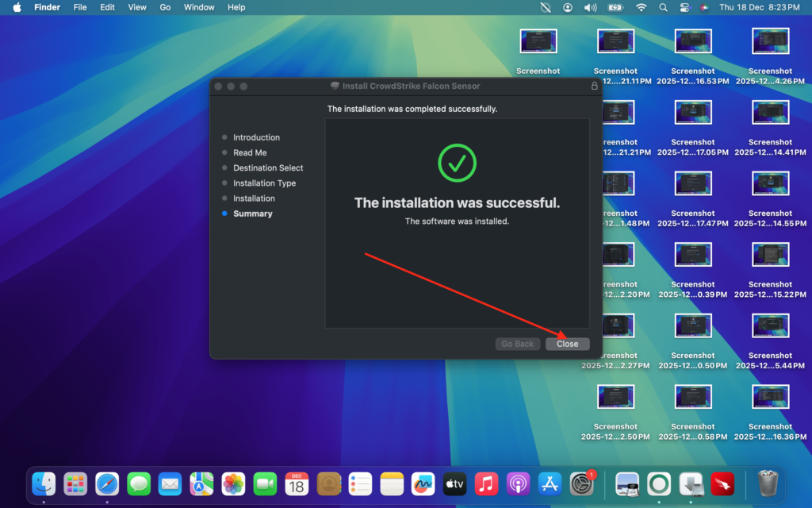Select the Summary step in the installer sidebar
Viewport: 812px width, 508px height.
tap(253, 214)
